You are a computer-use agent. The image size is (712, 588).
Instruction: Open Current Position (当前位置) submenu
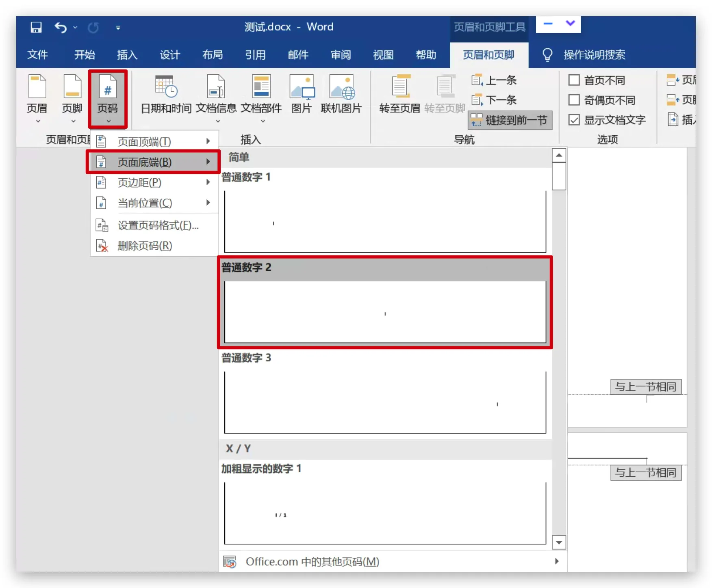154,203
